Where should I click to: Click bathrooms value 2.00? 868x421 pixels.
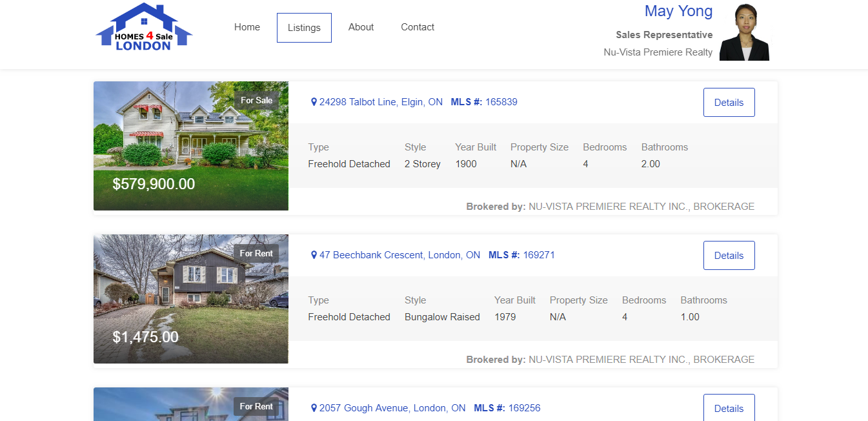click(x=651, y=164)
